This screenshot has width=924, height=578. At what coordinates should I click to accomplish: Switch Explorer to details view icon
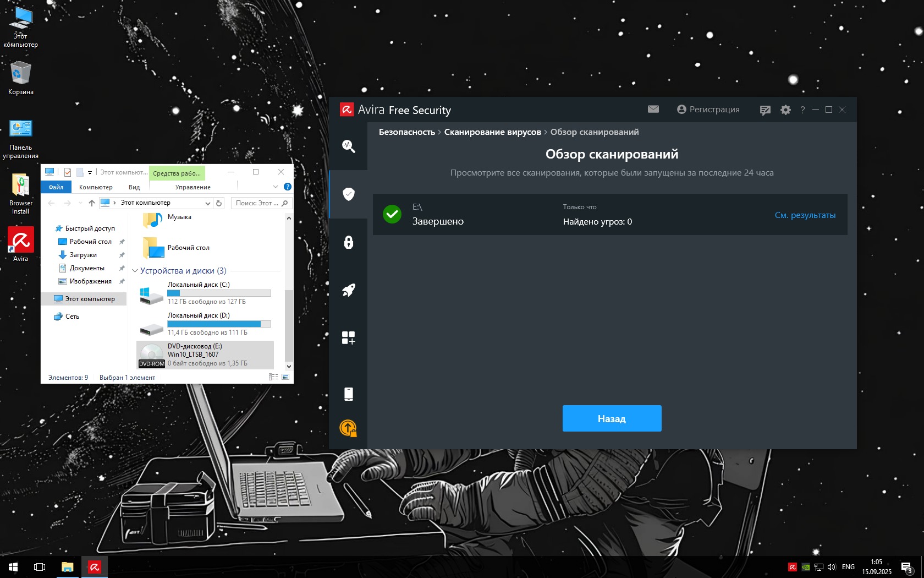coord(273,377)
